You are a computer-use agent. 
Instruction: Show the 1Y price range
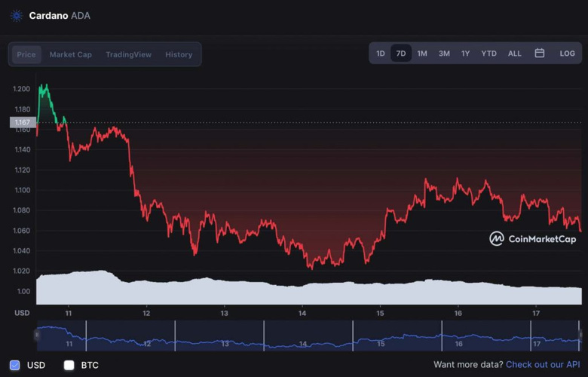click(465, 54)
